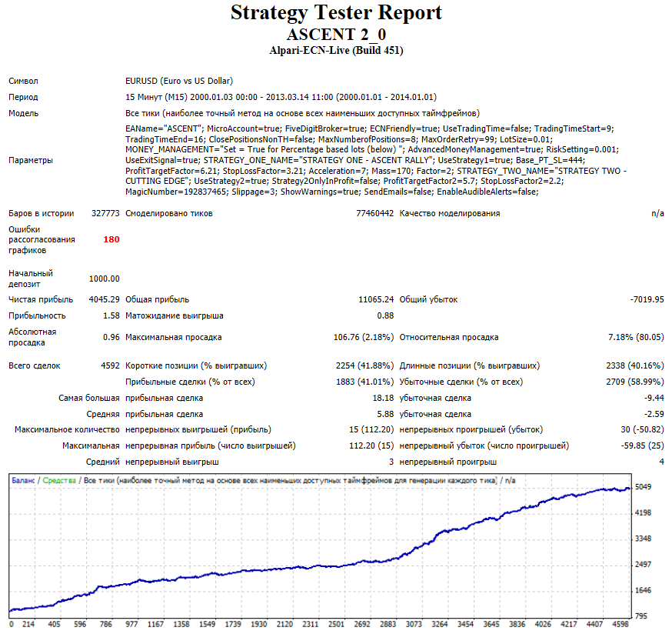The image size is (672, 634).
Task: Select the ASCENT 2_0 title
Action: pyautogui.click(x=336, y=35)
